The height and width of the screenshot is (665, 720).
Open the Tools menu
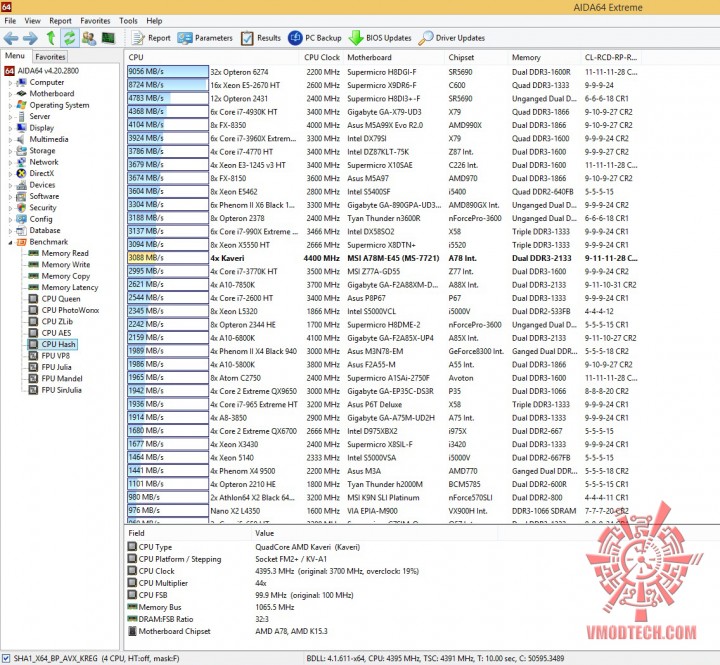point(128,21)
